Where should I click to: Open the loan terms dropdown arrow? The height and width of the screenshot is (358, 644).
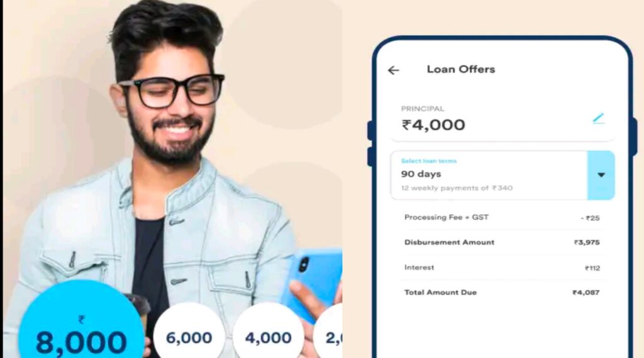click(x=601, y=175)
